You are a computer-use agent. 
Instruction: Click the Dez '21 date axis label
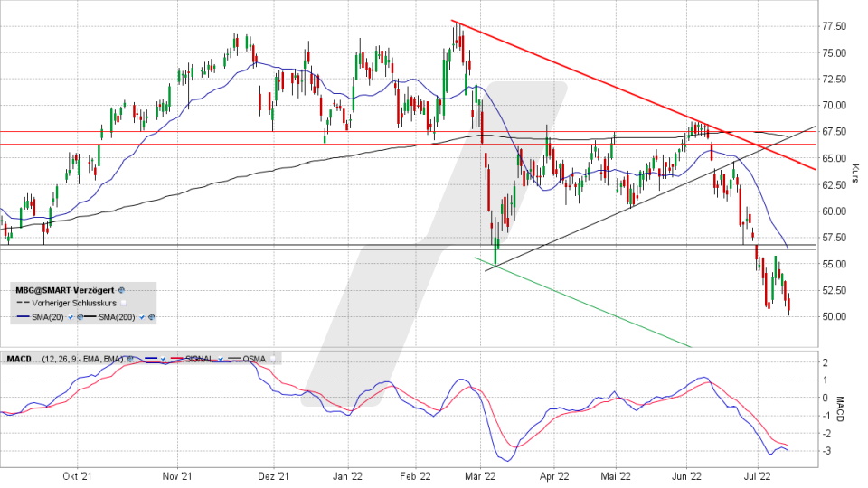pyautogui.click(x=274, y=476)
